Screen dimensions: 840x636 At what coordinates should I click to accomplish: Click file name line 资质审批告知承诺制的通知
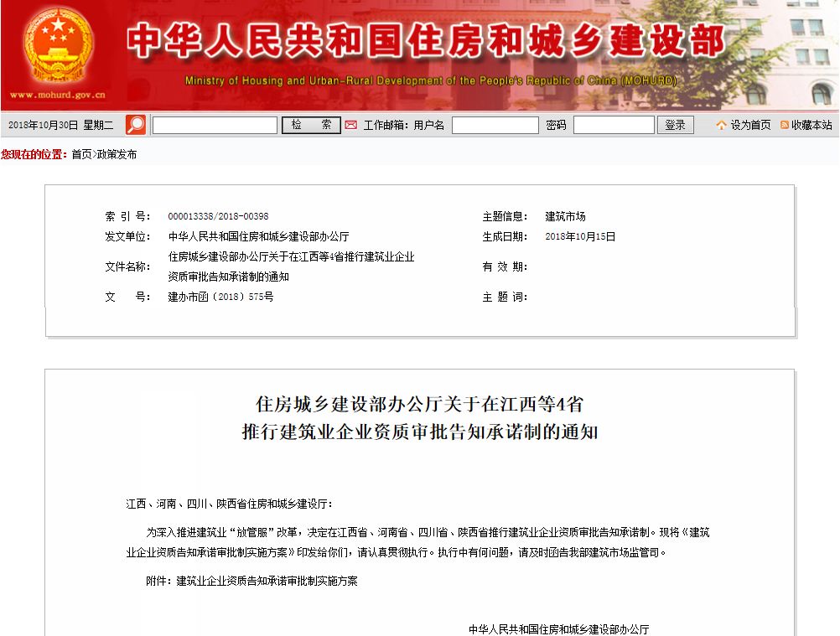coord(229,277)
